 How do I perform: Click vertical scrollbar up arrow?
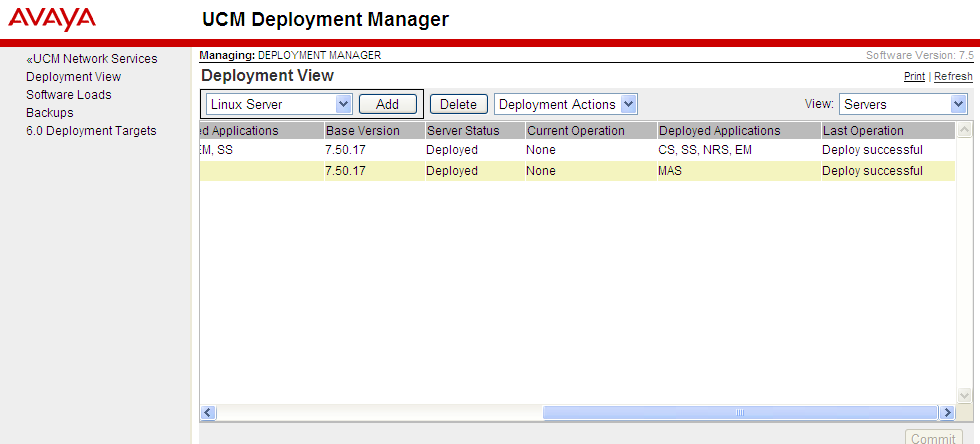[964, 130]
